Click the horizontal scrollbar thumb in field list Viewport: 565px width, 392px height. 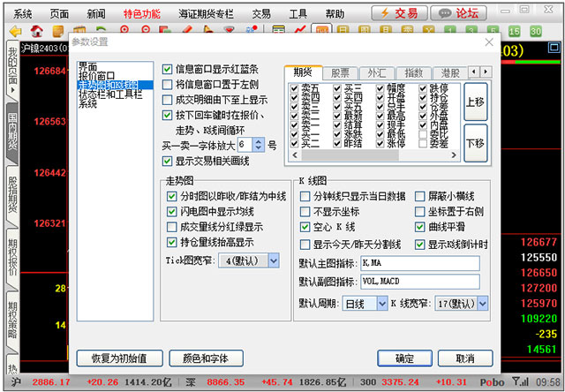[x=350, y=155]
